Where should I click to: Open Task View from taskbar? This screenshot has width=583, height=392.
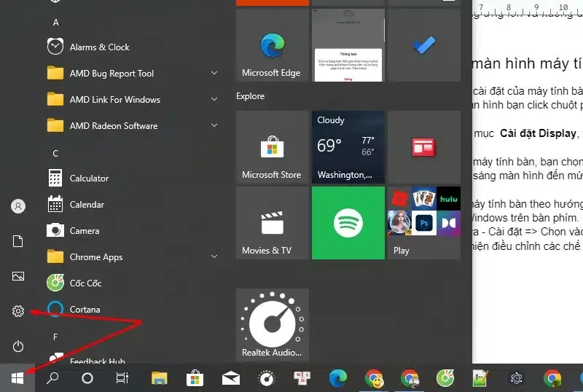click(122, 378)
